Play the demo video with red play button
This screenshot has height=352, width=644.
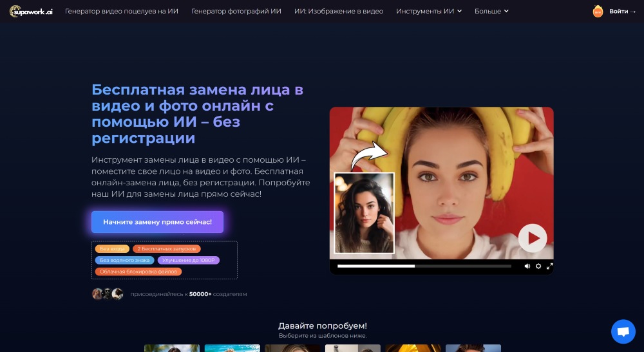(533, 238)
